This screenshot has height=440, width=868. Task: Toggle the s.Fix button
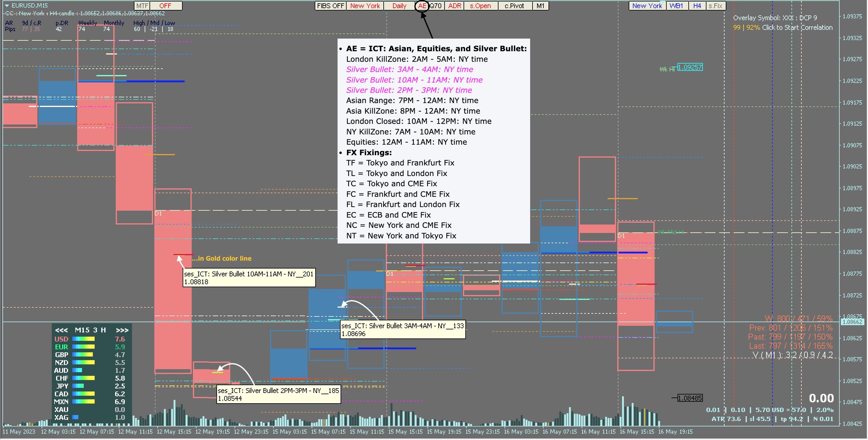(x=715, y=6)
